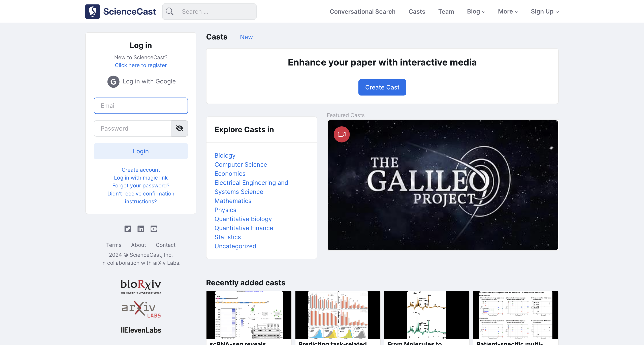The width and height of the screenshot is (644, 345).
Task: Explore Statistics casts
Action: pos(227,237)
